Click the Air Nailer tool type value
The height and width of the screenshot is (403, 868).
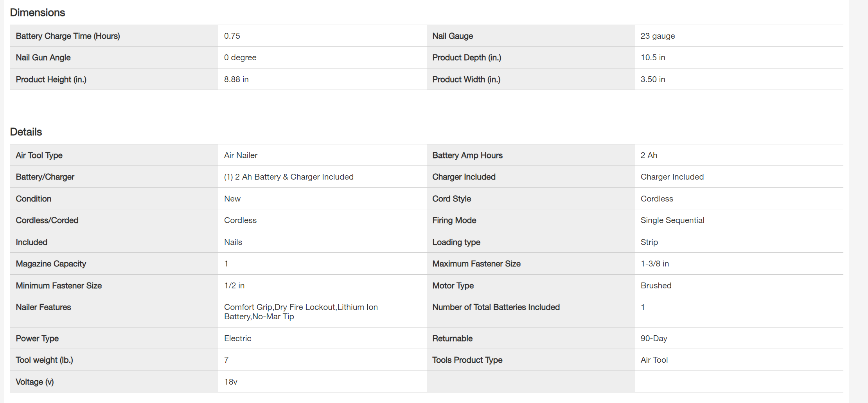point(241,155)
